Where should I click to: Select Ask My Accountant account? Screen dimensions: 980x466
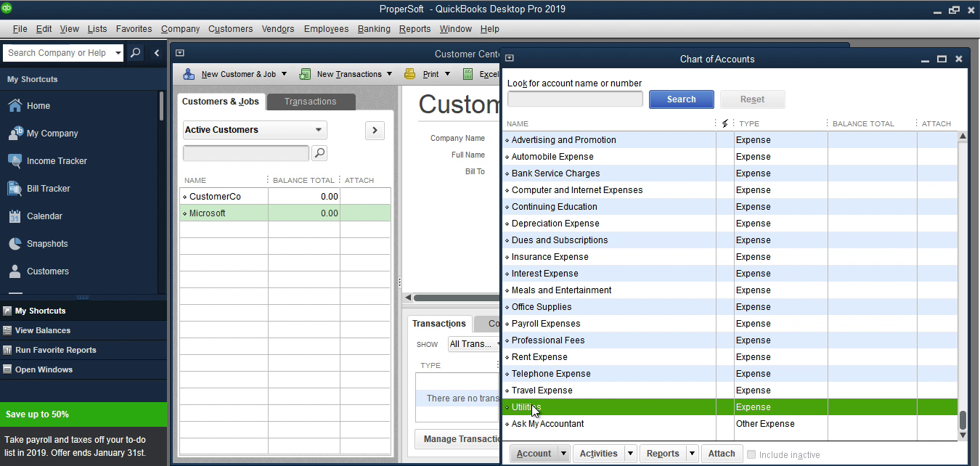(730, 424)
